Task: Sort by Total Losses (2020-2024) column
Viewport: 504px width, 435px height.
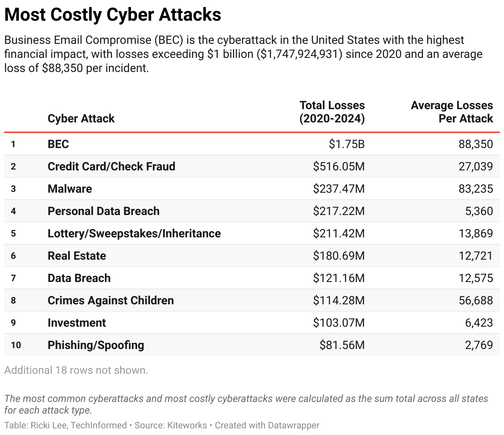Action: [332, 112]
